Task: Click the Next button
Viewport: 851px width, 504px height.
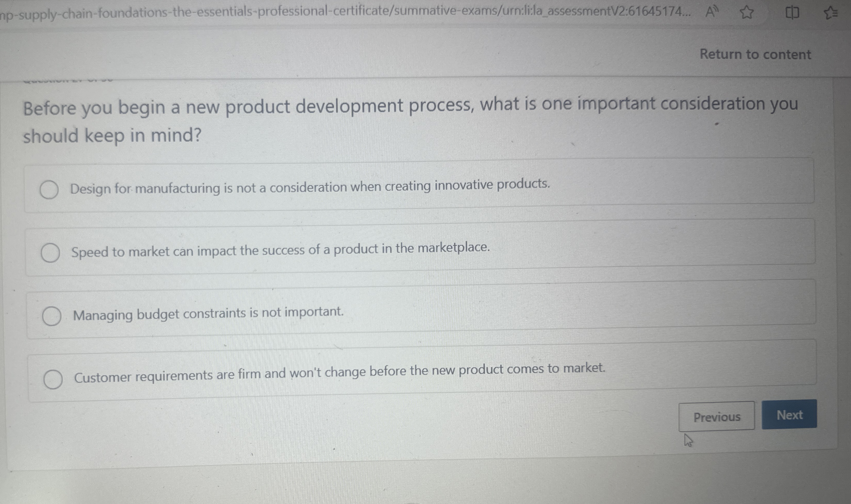Action: pyautogui.click(x=789, y=415)
